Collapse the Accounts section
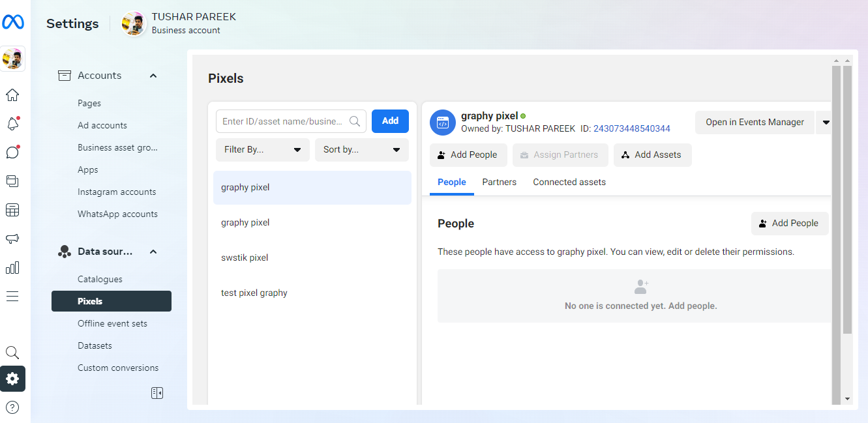The image size is (868, 423). point(153,76)
